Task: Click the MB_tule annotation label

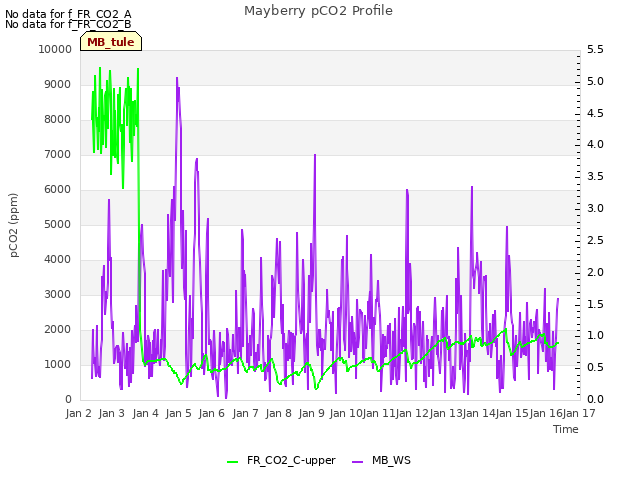Action: click(111, 42)
